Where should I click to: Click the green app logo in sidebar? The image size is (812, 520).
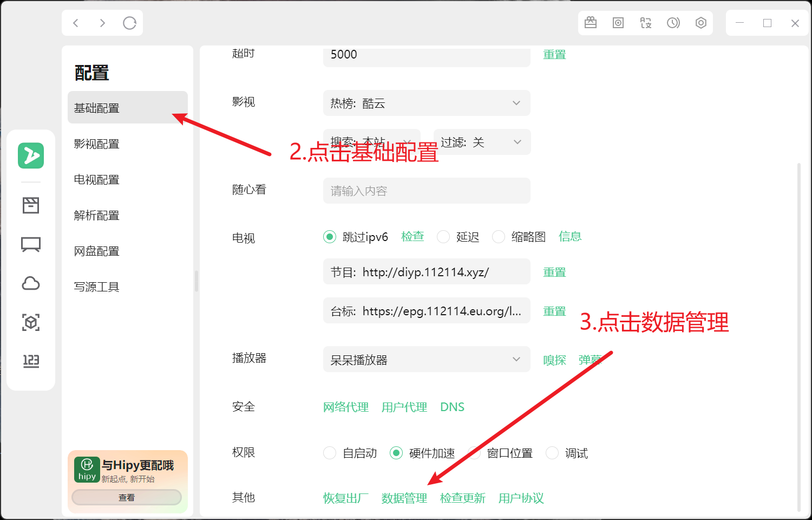31,155
